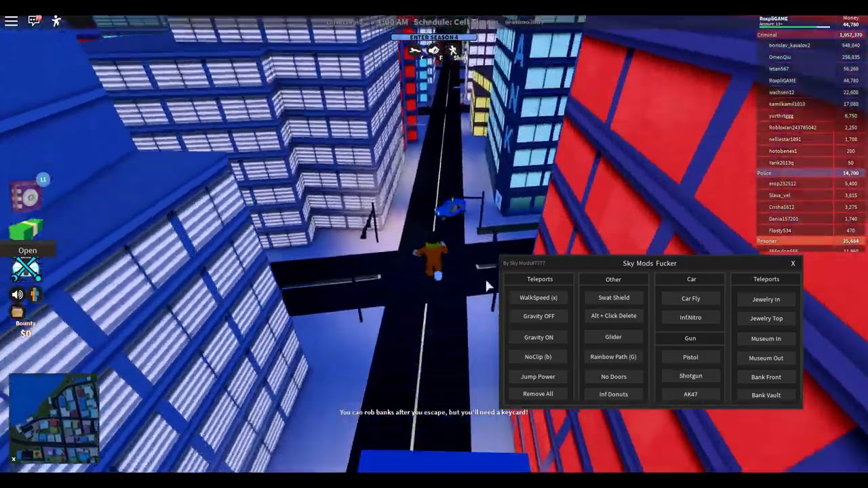The image size is (868, 488).
Task: Click Prisoner team row in leaderboard
Action: pyautogui.click(x=810, y=241)
